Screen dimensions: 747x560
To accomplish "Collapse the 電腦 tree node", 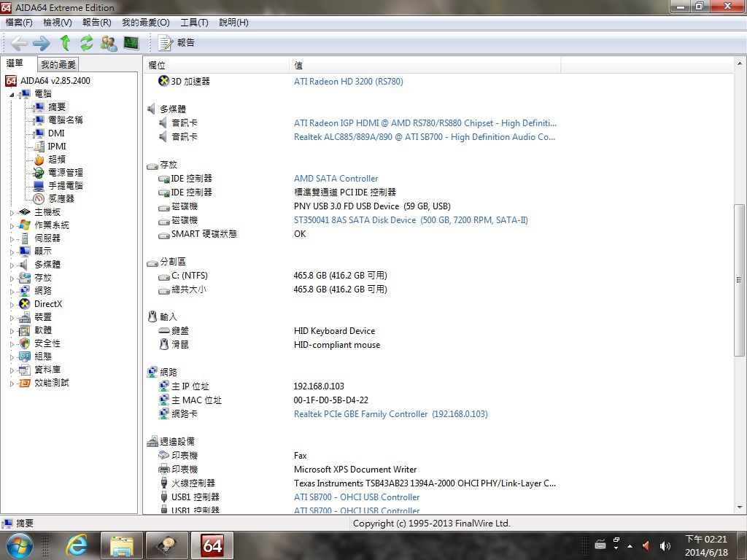I will [x=12, y=94].
